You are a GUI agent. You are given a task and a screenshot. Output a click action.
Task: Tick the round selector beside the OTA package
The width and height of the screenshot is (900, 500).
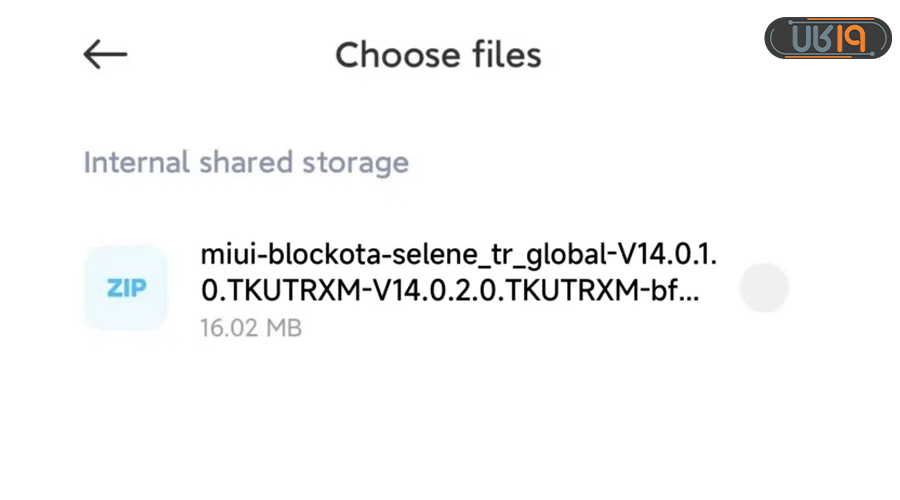pos(764,288)
